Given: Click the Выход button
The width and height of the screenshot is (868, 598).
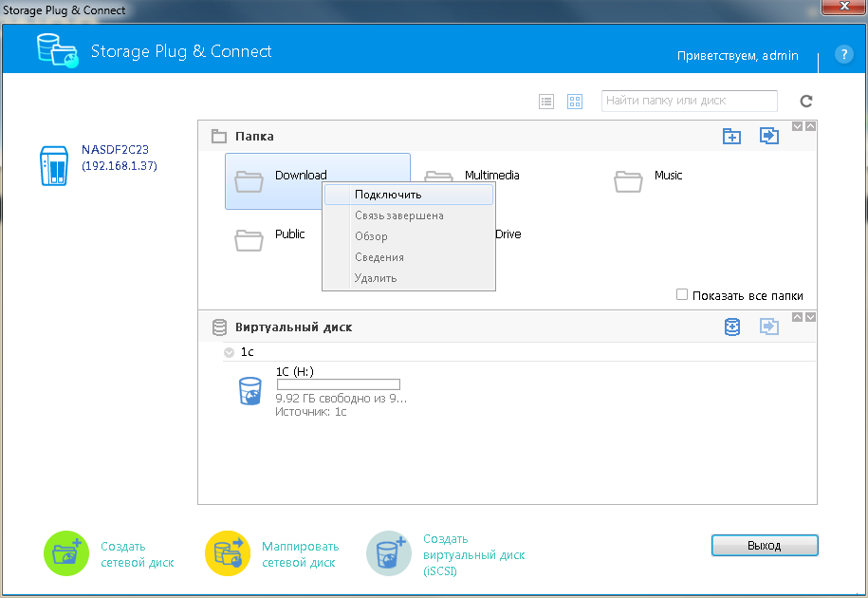Looking at the screenshot, I should [765, 546].
